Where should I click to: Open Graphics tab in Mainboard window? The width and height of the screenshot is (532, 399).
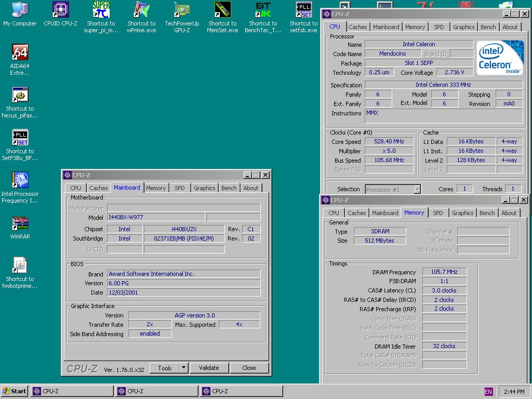point(205,188)
